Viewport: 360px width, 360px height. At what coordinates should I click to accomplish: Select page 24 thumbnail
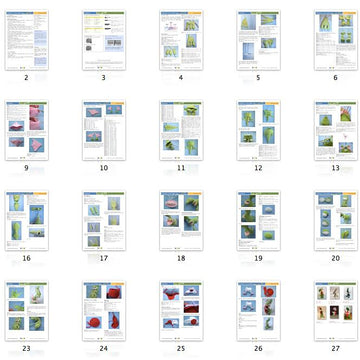coord(104,311)
